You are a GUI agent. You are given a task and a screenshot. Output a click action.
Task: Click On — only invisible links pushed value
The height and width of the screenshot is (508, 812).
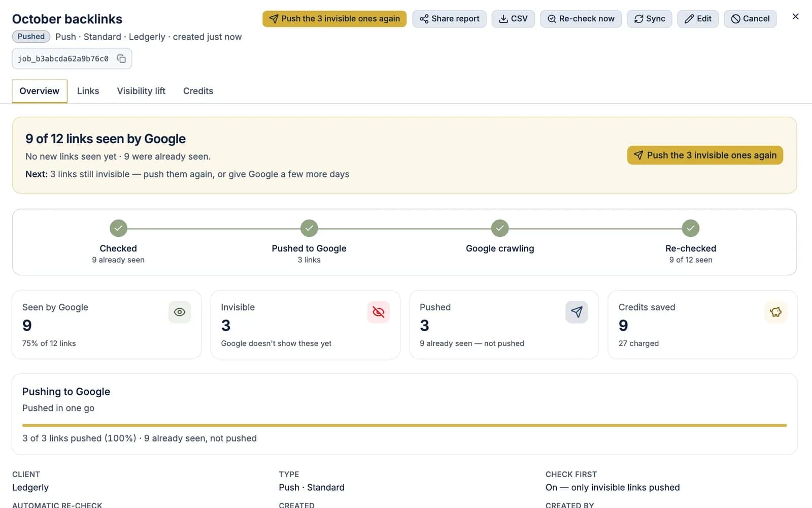tap(613, 487)
